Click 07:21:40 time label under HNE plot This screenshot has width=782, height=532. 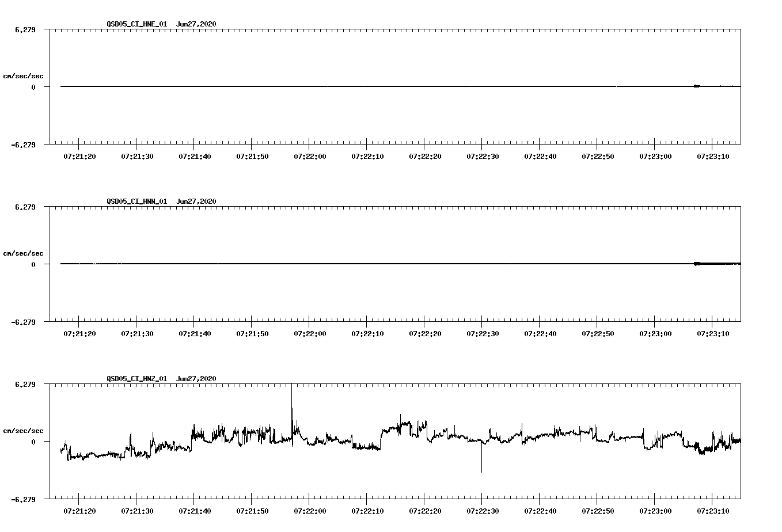pyautogui.click(x=195, y=156)
